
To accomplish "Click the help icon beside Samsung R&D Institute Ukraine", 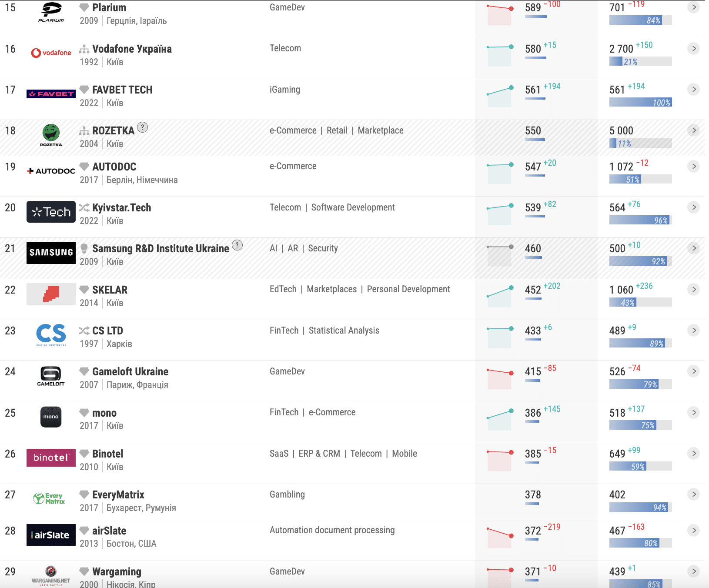I will click(237, 245).
